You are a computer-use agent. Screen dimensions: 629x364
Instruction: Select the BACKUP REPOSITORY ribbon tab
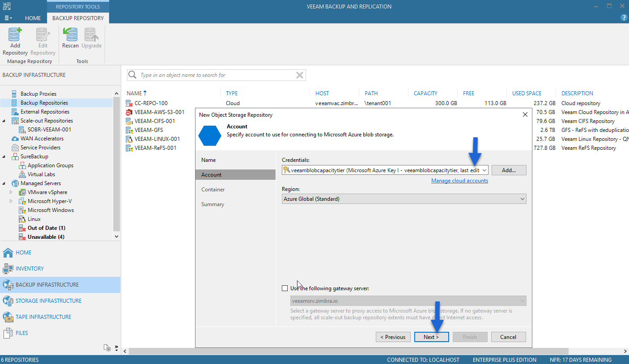pyautogui.click(x=78, y=18)
